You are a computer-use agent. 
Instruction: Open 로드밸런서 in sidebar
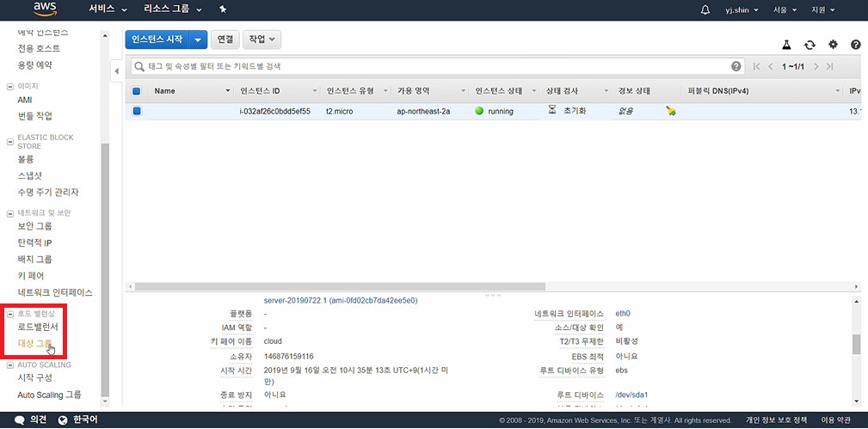point(38,327)
